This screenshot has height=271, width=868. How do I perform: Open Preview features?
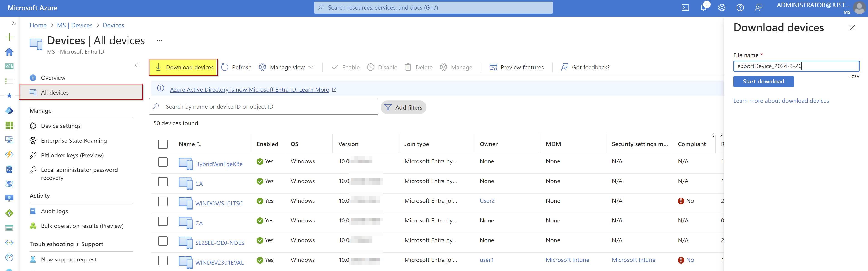pyautogui.click(x=517, y=67)
